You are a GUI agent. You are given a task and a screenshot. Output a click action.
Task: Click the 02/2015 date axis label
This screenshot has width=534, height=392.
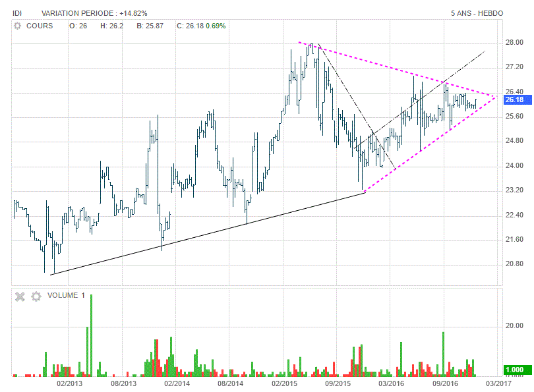coord(284,383)
